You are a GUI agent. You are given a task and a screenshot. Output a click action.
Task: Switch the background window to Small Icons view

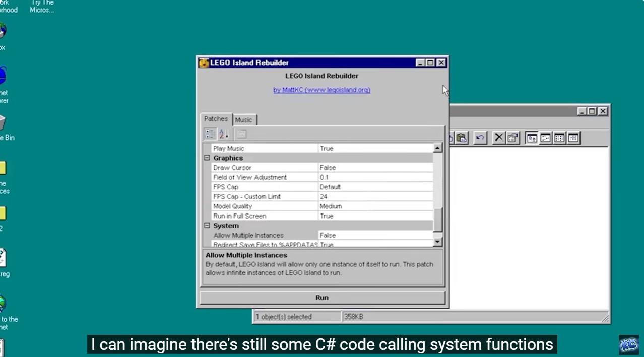click(545, 138)
